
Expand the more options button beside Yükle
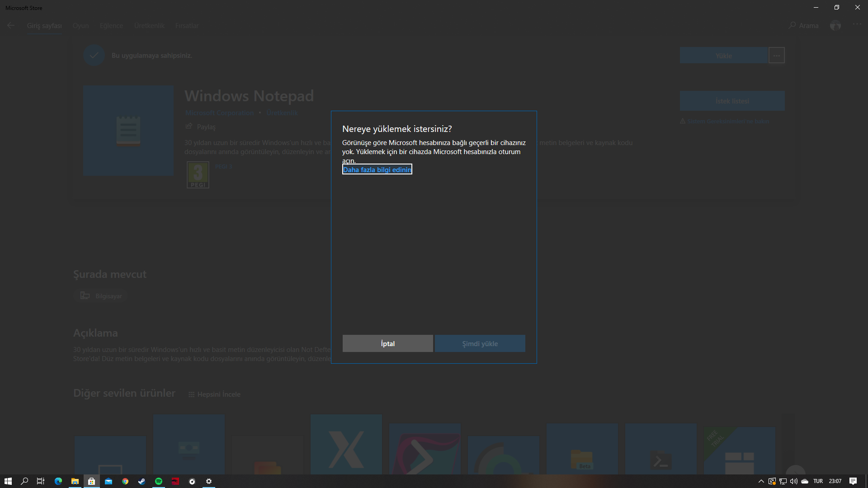click(776, 56)
